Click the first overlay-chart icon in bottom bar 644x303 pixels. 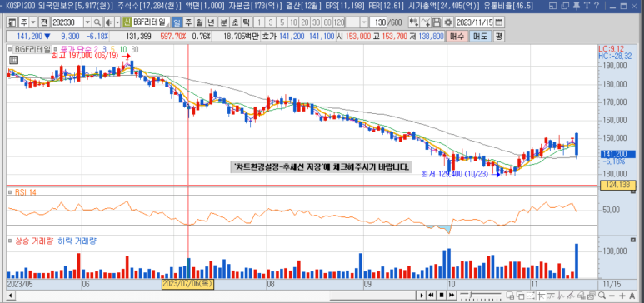510,296
